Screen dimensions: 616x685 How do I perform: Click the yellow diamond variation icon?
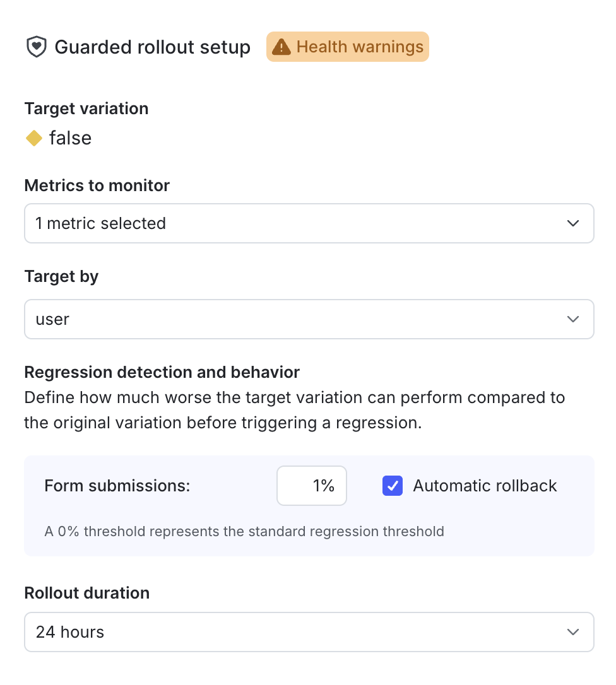tap(34, 138)
